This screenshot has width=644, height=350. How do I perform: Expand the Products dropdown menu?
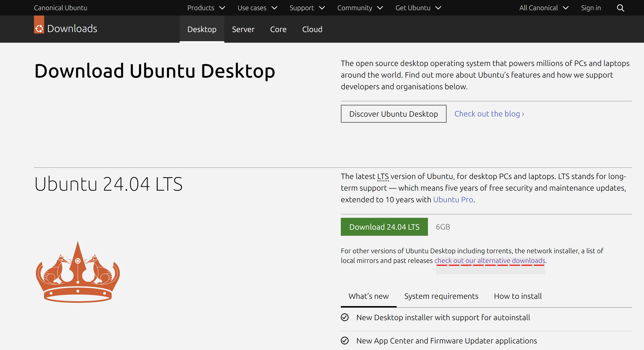pyautogui.click(x=206, y=8)
